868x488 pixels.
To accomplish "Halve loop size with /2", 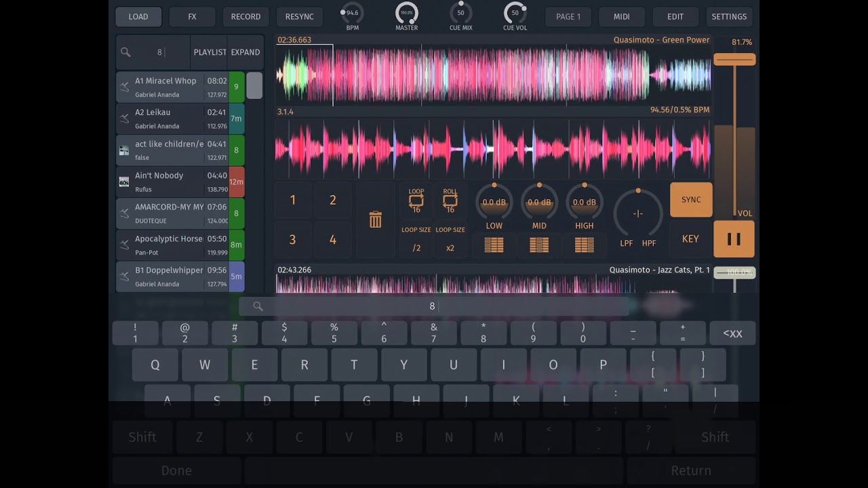I will pos(416,248).
